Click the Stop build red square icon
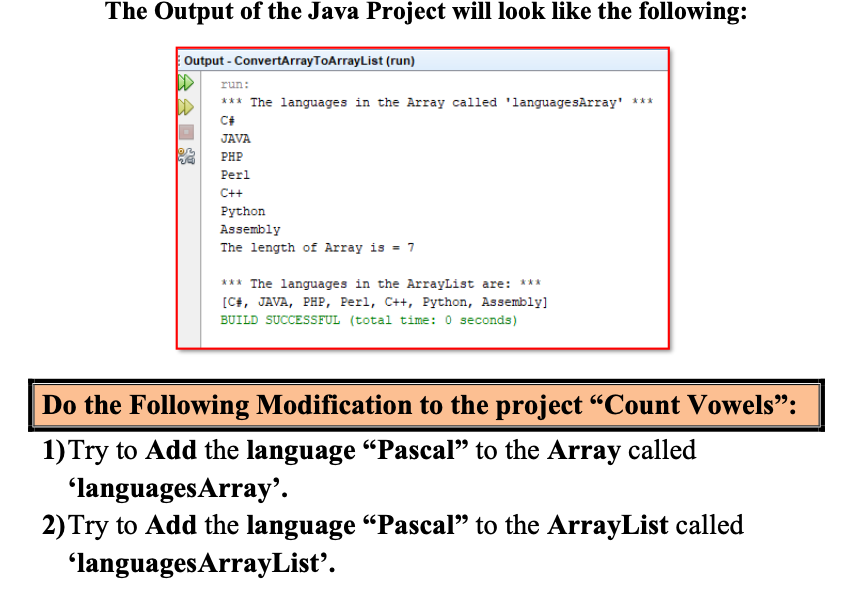Viewport: 852px width, 593px height. click(x=185, y=131)
